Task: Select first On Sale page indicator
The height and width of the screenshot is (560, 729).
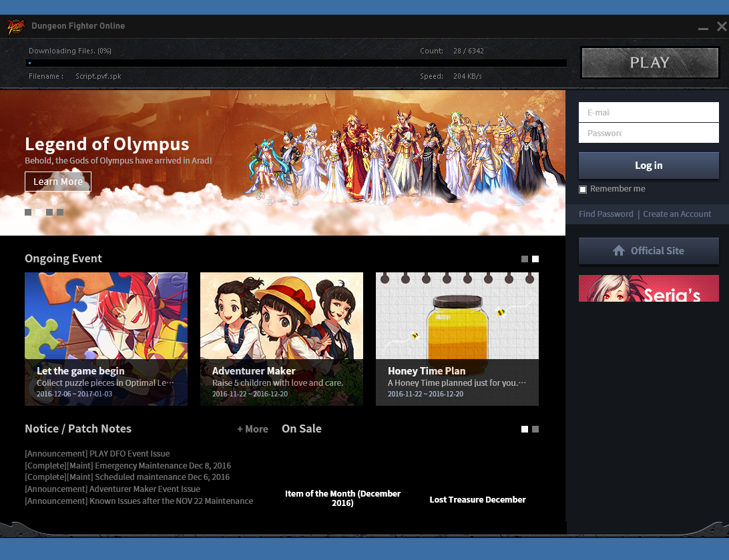Action: 525,429
